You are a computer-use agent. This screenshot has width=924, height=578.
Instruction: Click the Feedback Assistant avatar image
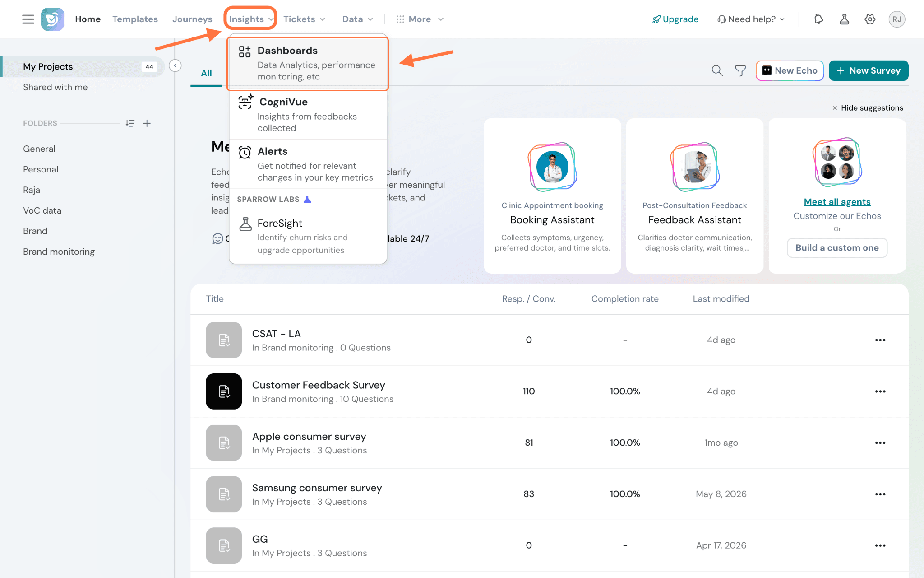[x=695, y=167]
